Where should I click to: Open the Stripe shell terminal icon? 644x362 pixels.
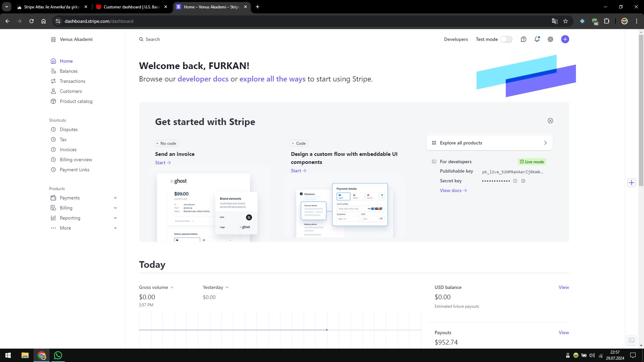pyautogui.click(x=632, y=340)
